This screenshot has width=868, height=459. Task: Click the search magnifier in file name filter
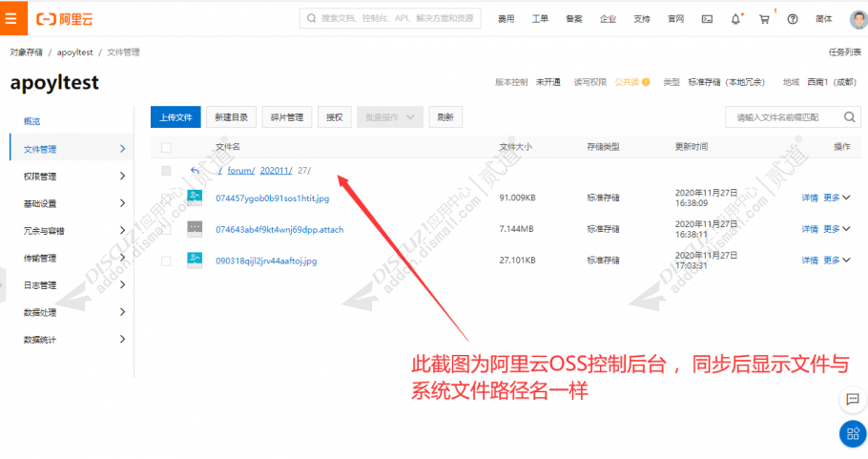tap(849, 117)
